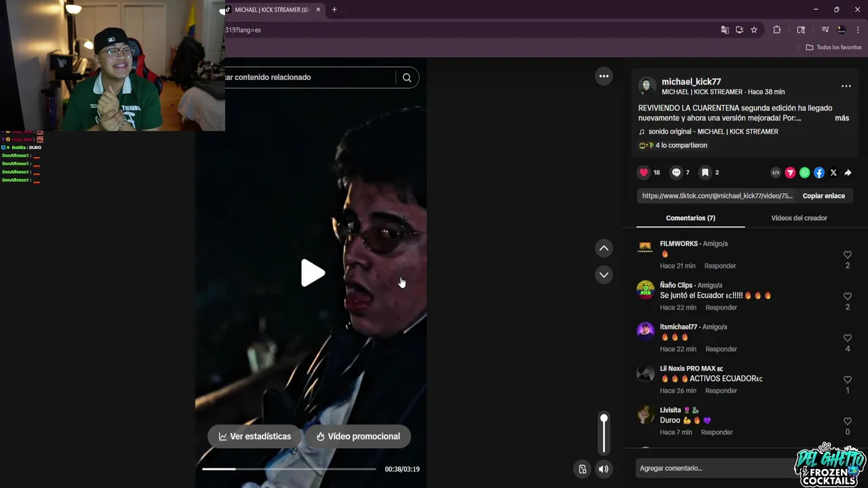Screen dimensions: 868x488
Task: Click Vídeo promocional button
Action: point(358,436)
